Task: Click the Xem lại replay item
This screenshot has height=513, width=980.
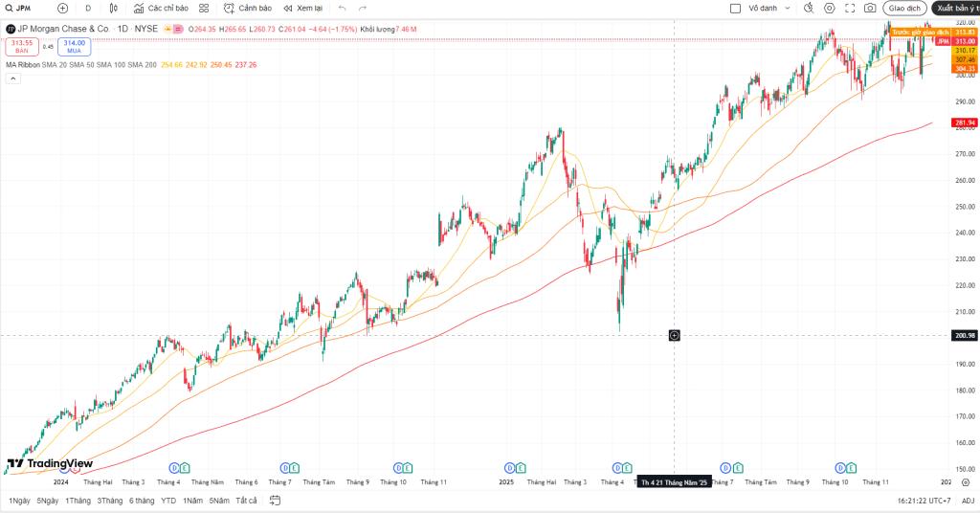Action: (x=302, y=8)
